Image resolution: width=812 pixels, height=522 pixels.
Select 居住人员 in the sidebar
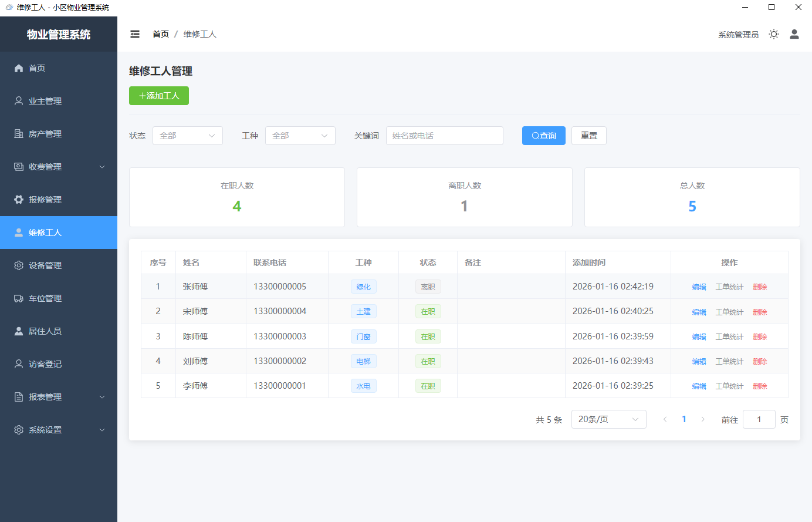click(x=45, y=331)
